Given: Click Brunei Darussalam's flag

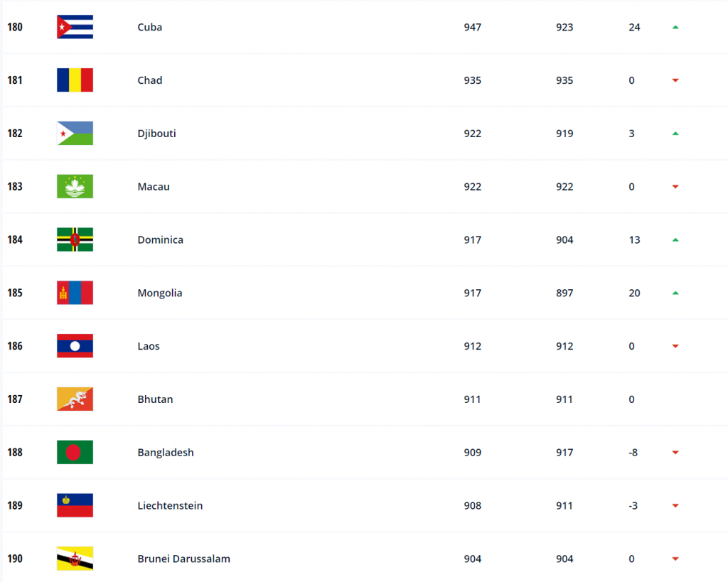Looking at the screenshot, I should pyautogui.click(x=75, y=559).
